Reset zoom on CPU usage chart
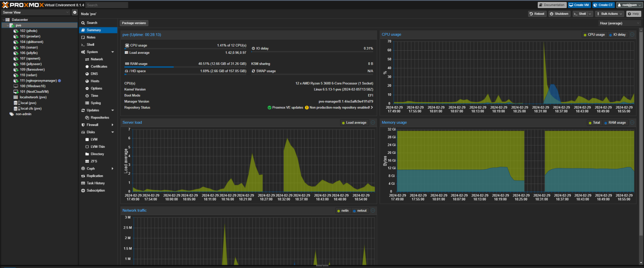The height and width of the screenshot is (268, 644). (632, 35)
